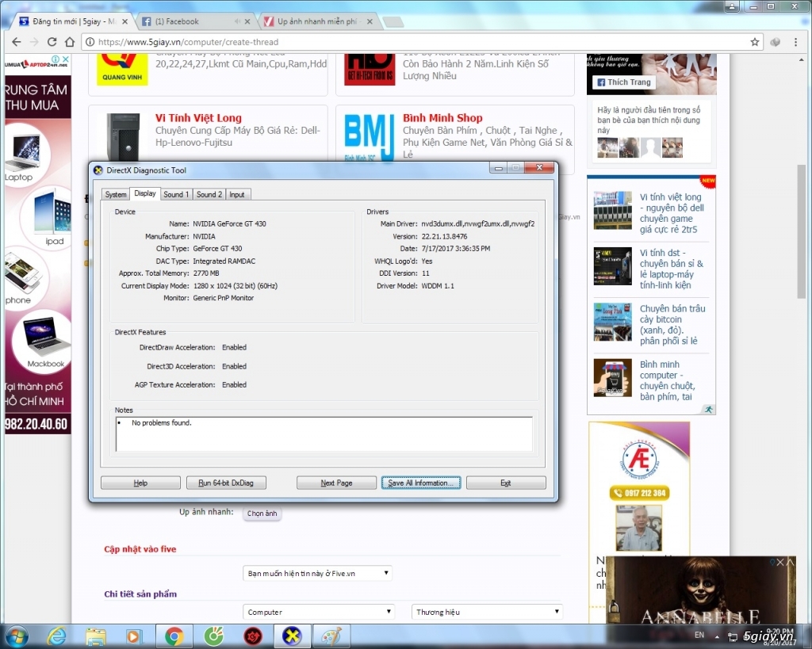Viewport: 812px width, 649px height.
Task: Open the Windows Start menu orb
Action: [x=16, y=636]
